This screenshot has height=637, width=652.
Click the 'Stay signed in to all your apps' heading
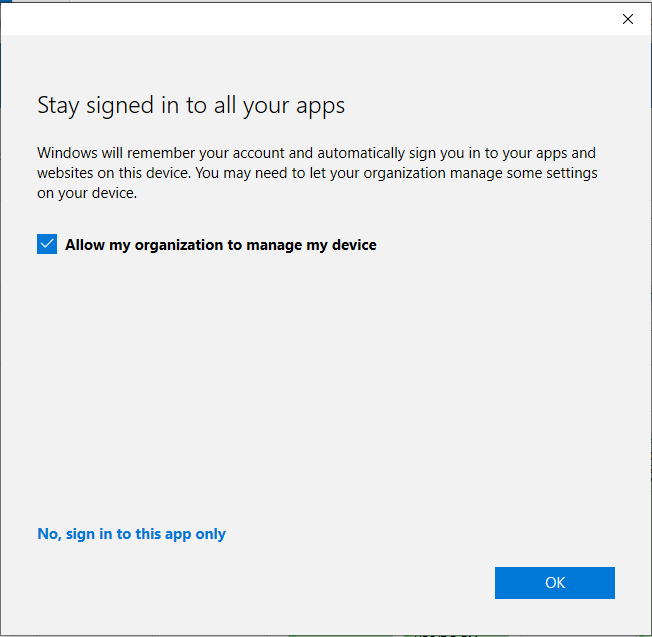click(x=191, y=106)
